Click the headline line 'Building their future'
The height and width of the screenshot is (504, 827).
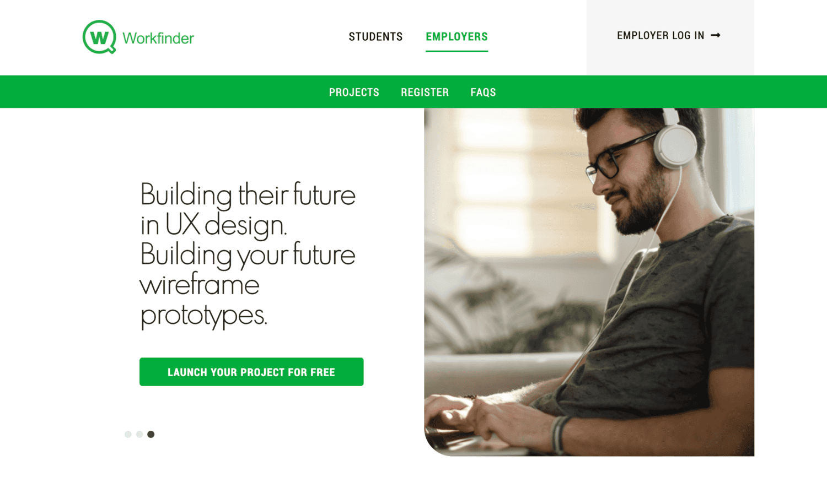coord(248,194)
